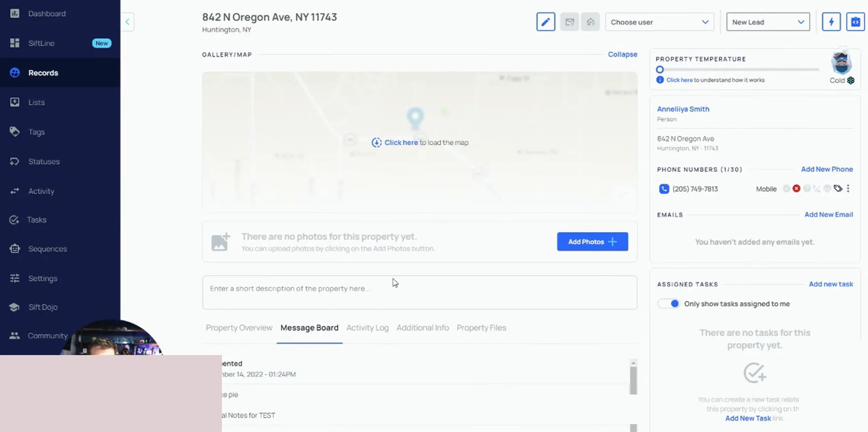Open the Activity Log tab

pyautogui.click(x=367, y=328)
